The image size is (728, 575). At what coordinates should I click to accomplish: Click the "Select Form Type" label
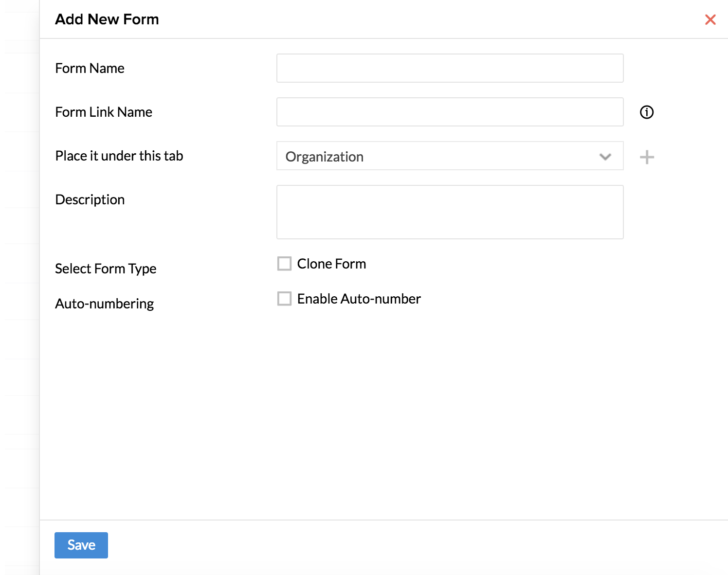coord(106,269)
